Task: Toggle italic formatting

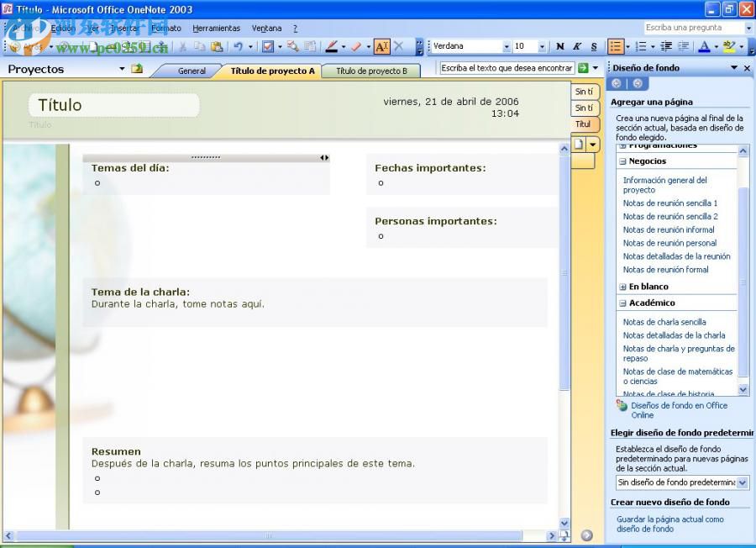Action: coord(576,46)
